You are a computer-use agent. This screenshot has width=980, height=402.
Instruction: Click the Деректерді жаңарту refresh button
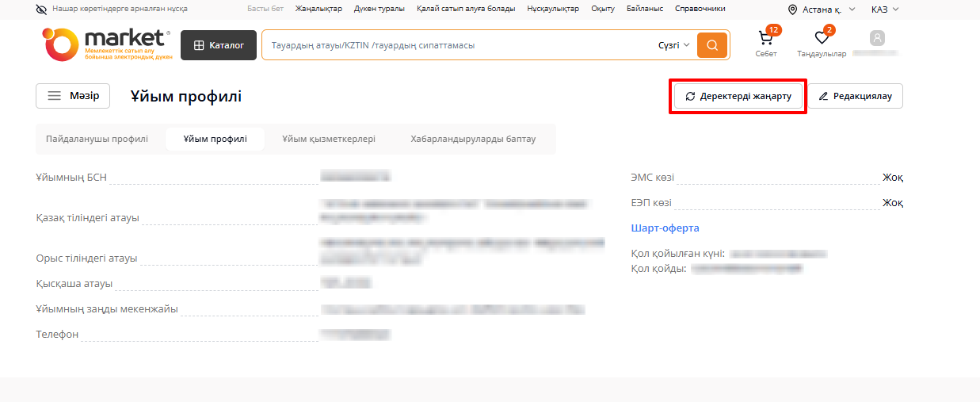click(738, 96)
